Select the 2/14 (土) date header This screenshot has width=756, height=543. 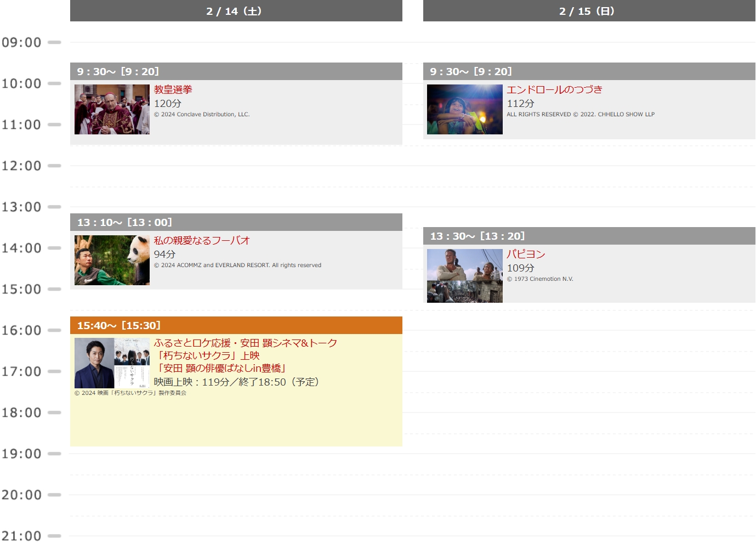pos(236,11)
